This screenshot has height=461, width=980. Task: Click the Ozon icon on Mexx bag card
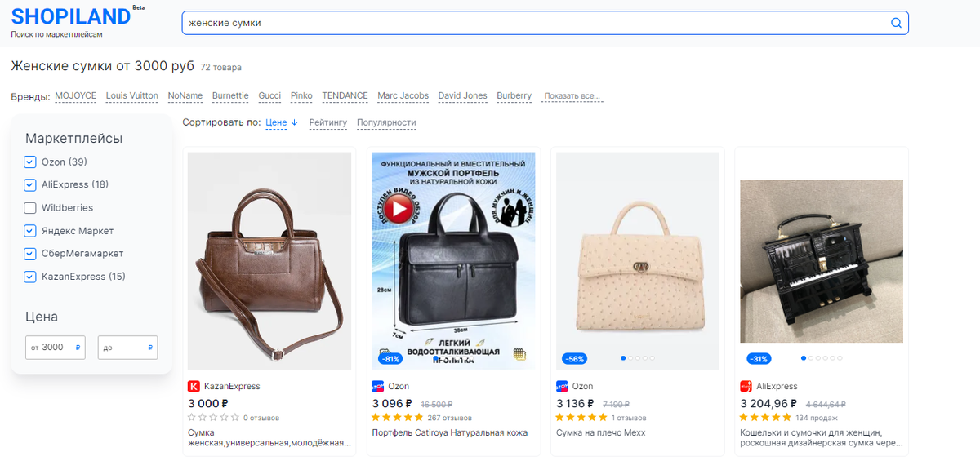coord(562,386)
